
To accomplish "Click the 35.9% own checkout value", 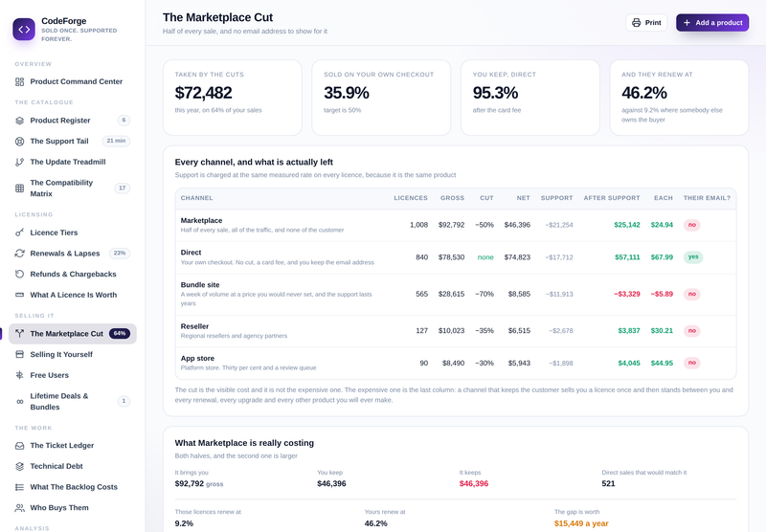I will coord(347,93).
